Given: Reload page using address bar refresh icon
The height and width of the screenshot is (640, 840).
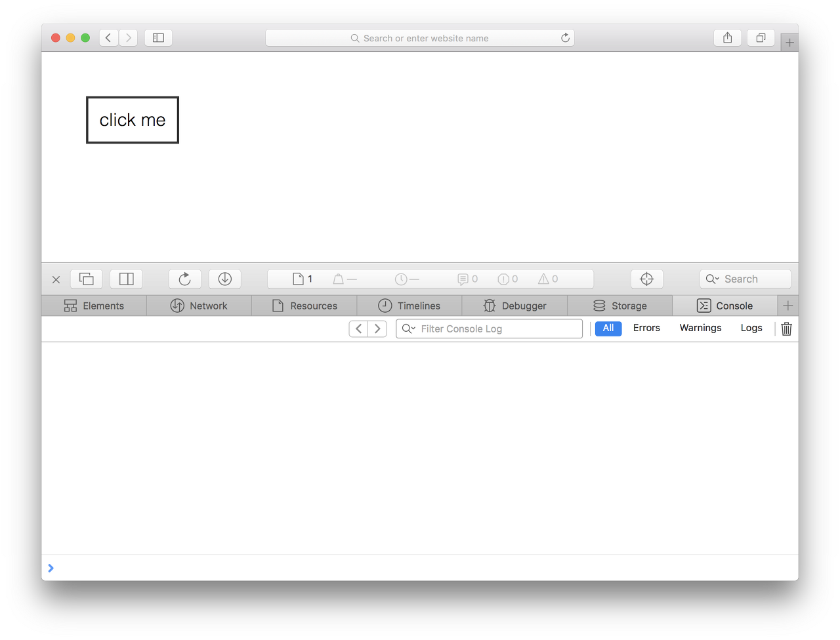Looking at the screenshot, I should pyautogui.click(x=565, y=38).
